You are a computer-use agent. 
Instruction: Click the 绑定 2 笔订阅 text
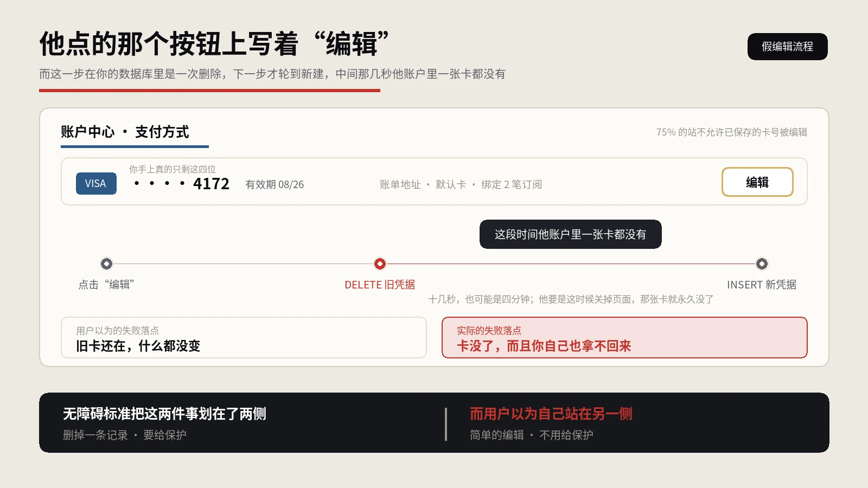coord(511,184)
